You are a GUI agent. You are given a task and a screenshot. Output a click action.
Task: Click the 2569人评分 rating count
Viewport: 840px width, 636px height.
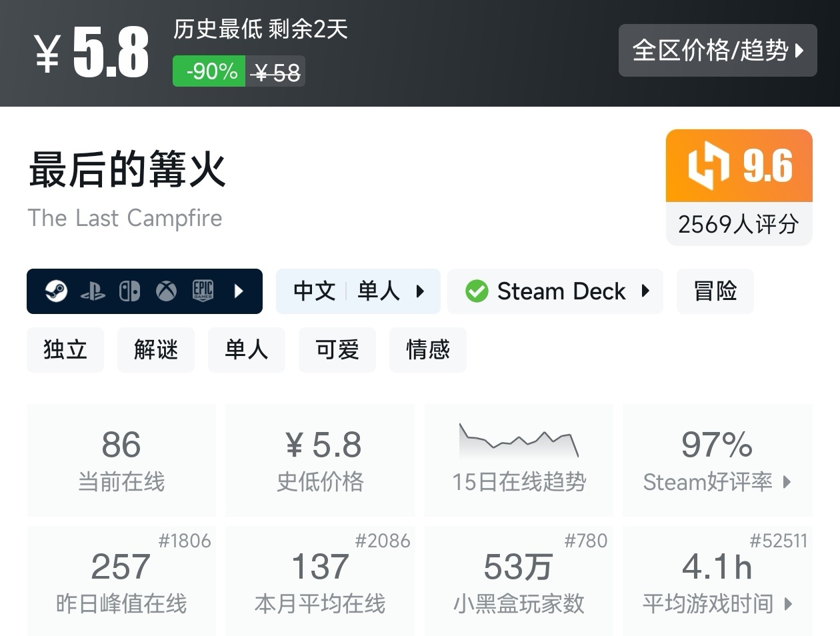click(x=739, y=225)
